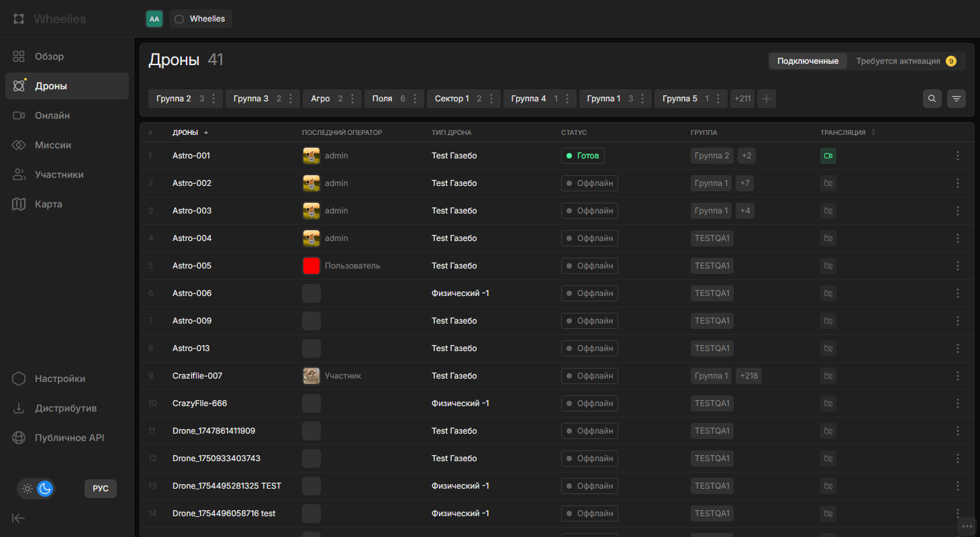Open options menu for Группа 2 chip

pyautogui.click(x=213, y=99)
